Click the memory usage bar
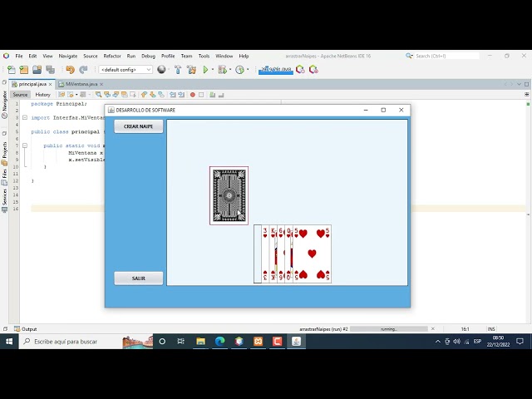The height and width of the screenshot is (399, 532). (276, 70)
